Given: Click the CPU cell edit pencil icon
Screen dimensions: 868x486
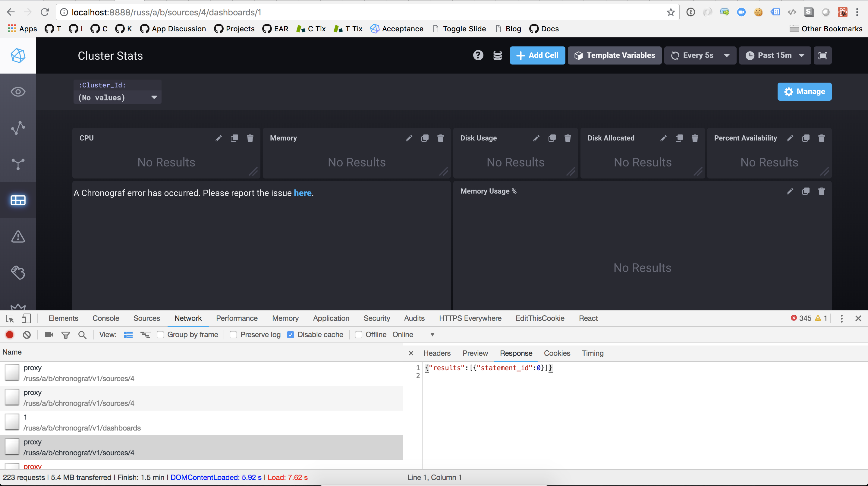Looking at the screenshot, I should (219, 138).
